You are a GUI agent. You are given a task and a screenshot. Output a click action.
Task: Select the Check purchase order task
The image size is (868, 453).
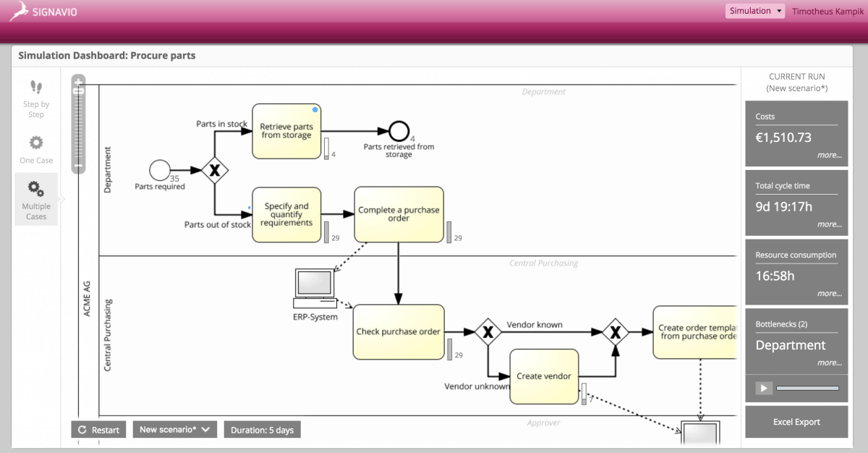click(399, 331)
